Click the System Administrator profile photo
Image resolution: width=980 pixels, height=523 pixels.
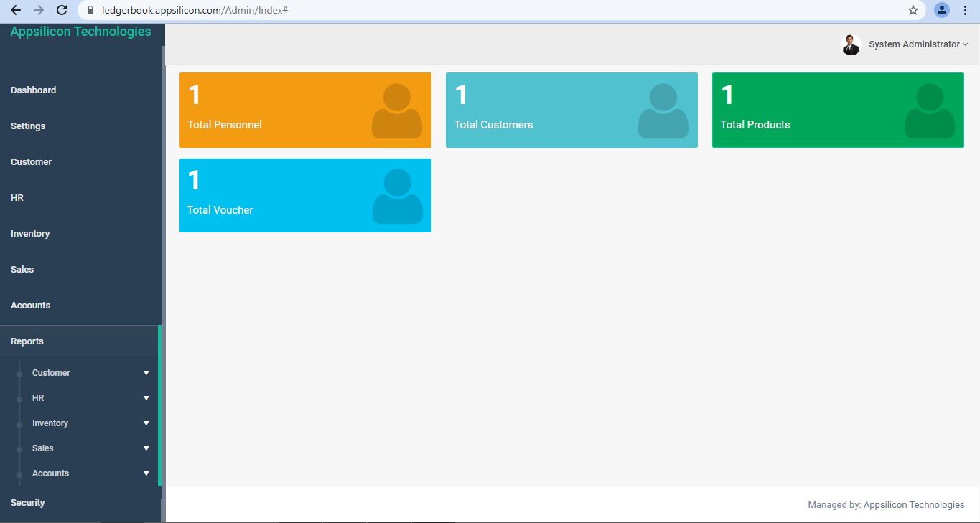(851, 44)
